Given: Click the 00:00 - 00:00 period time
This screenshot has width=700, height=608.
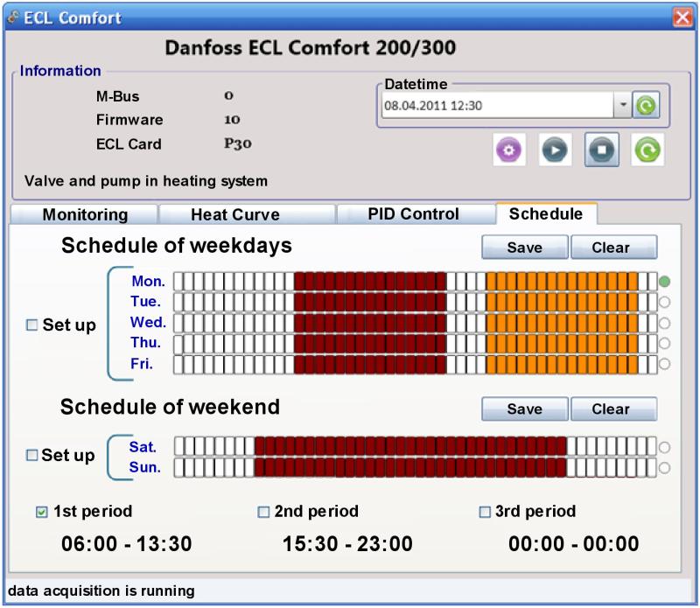Looking at the screenshot, I should 574,544.
